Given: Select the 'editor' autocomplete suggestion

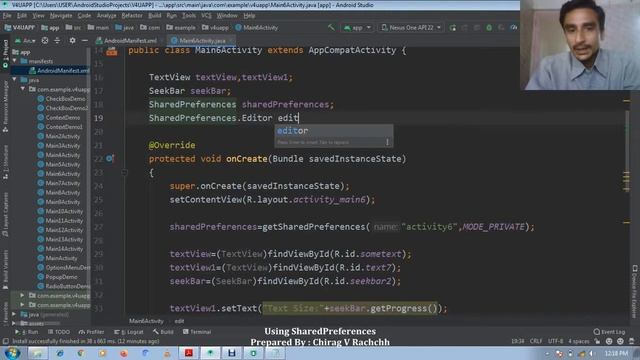Looking at the screenshot, I should click(x=333, y=131).
